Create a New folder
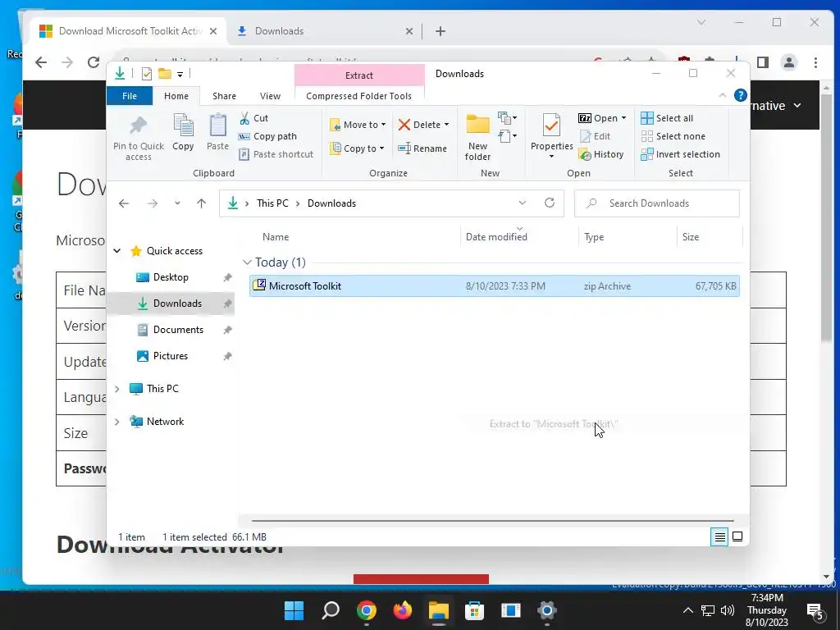840x630 pixels. pyautogui.click(x=477, y=137)
